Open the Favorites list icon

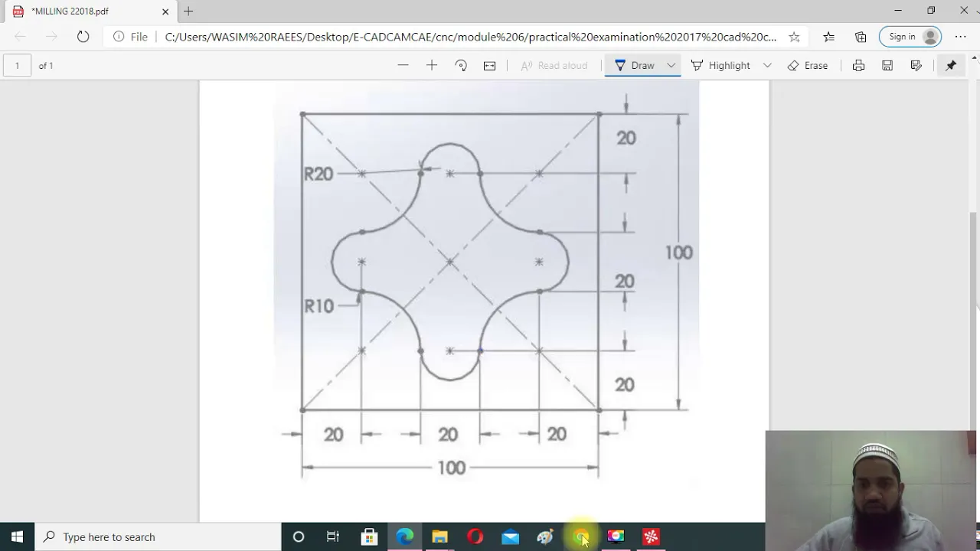point(828,37)
